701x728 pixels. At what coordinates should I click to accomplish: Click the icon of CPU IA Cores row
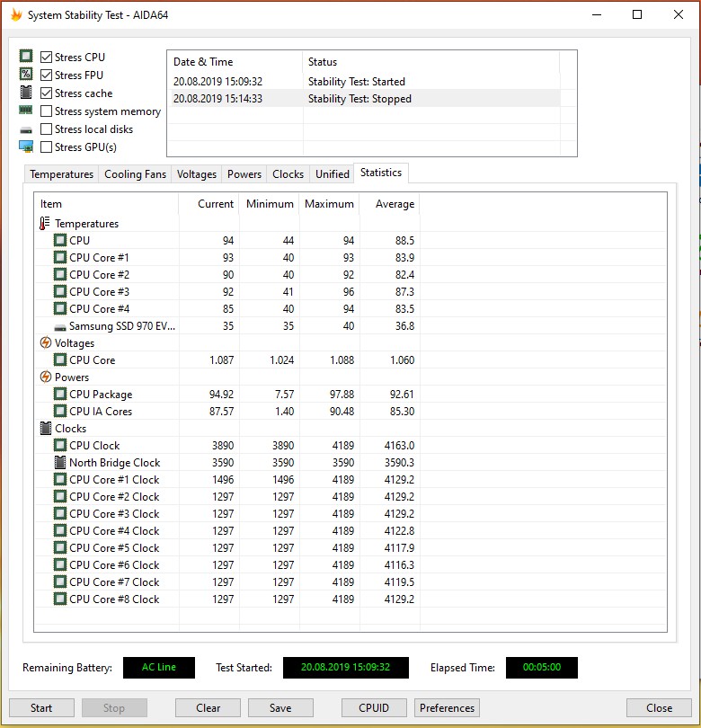pyautogui.click(x=60, y=411)
